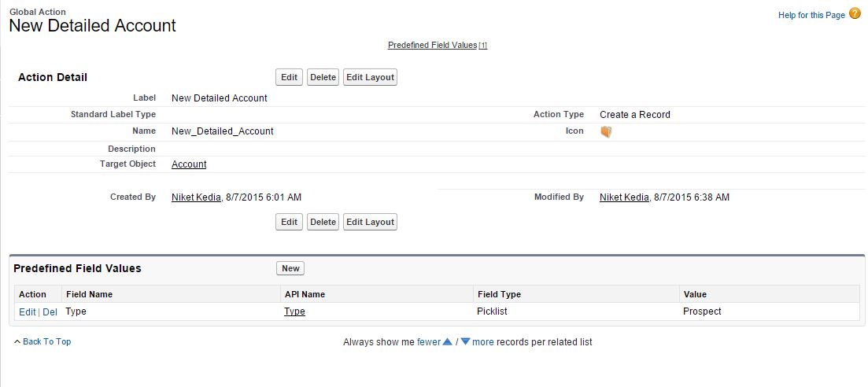Click New in Predefined Field Values
868x387 pixels.
(x=290, y=268)
